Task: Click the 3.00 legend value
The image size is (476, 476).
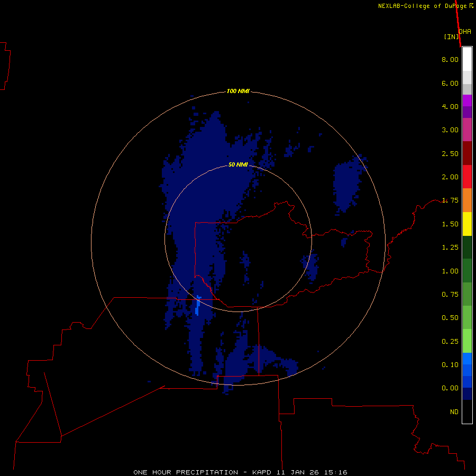Action: click(x=450, y=130)
